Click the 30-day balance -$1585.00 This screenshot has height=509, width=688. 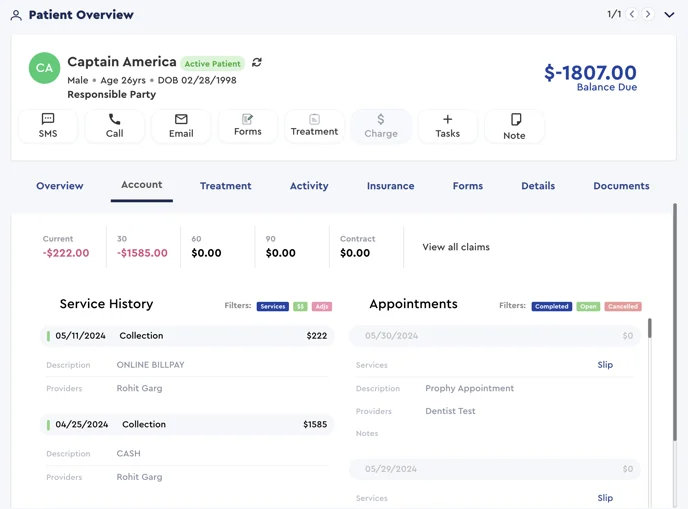click(x=142, y=253)
